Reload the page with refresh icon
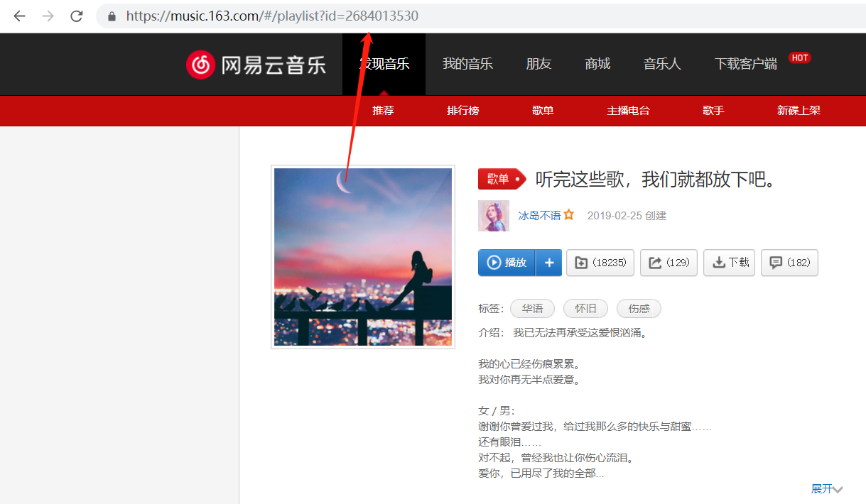The image size is (866, 504). coord(77,16)
